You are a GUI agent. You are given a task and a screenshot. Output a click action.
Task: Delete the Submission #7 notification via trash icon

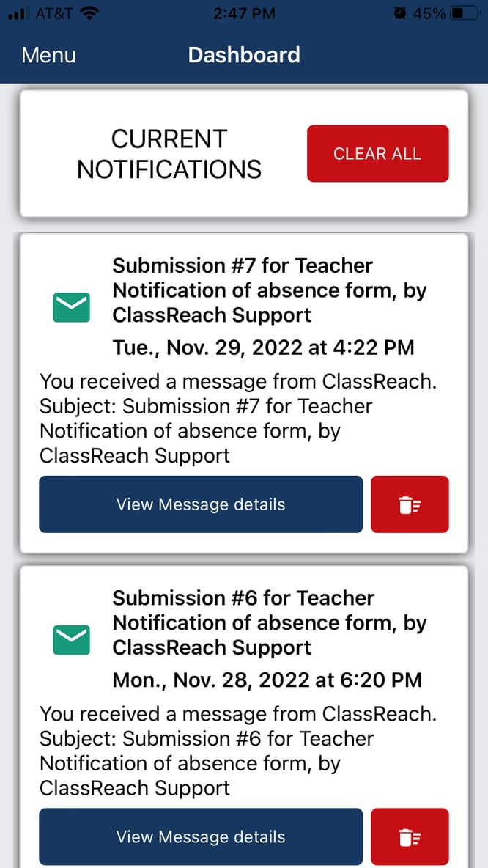(x=410, y=504)
